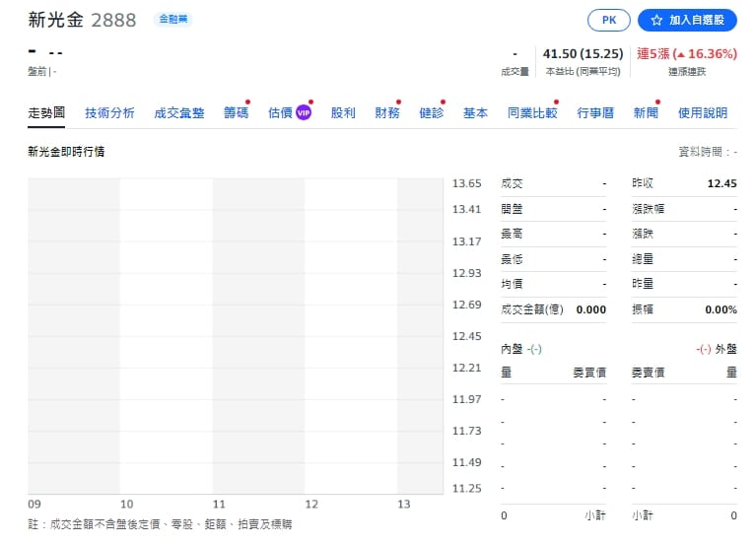Click the 連漲連跌 label
Image resolution: width=756 pixels, height=545 pixels.
tap(687, 72)
